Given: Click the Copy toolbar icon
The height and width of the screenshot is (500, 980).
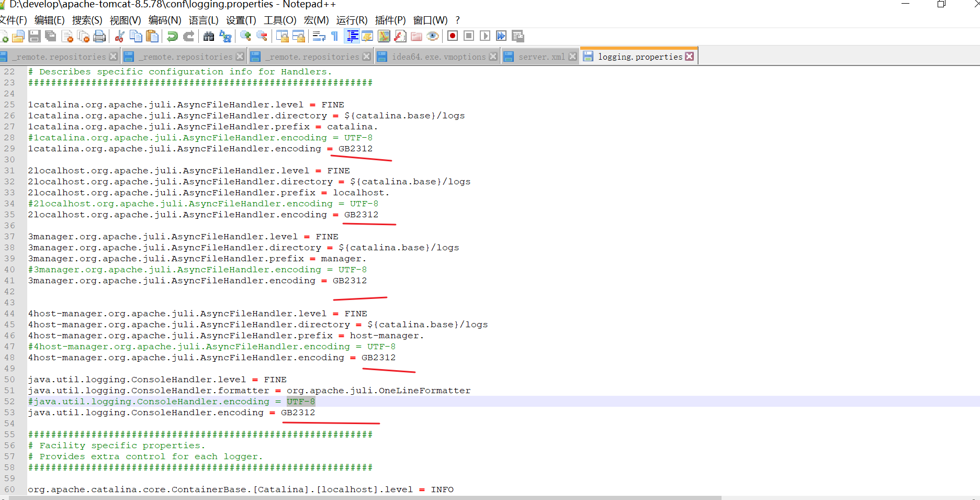Looking at the screenshot, I should click(x=136, y=36).
